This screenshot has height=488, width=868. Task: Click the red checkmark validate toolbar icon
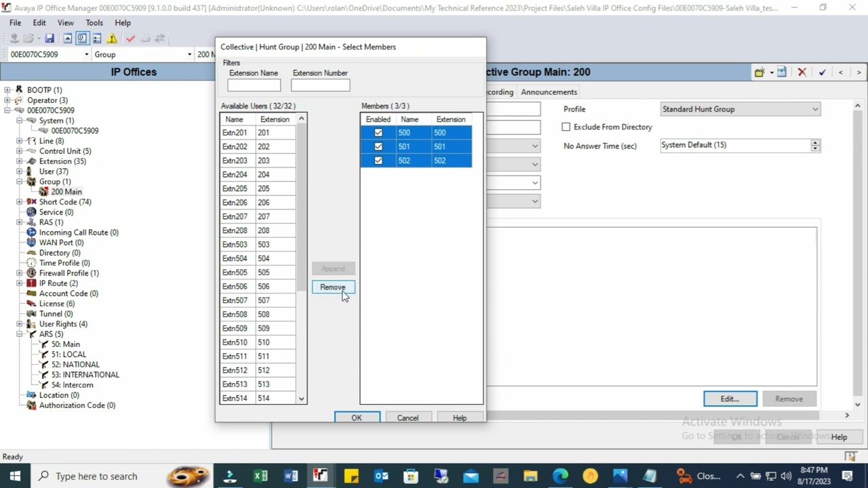click(x=130, y=39)
